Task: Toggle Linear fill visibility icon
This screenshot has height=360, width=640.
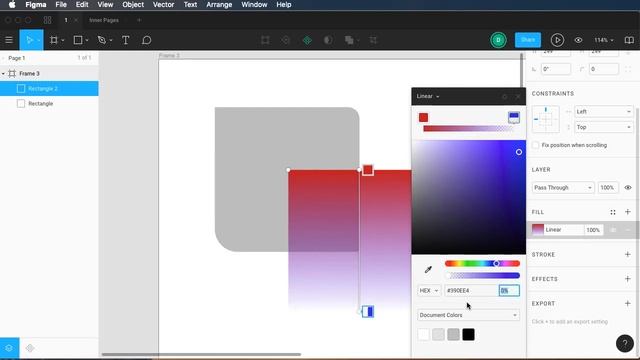Action: [613, 230]
